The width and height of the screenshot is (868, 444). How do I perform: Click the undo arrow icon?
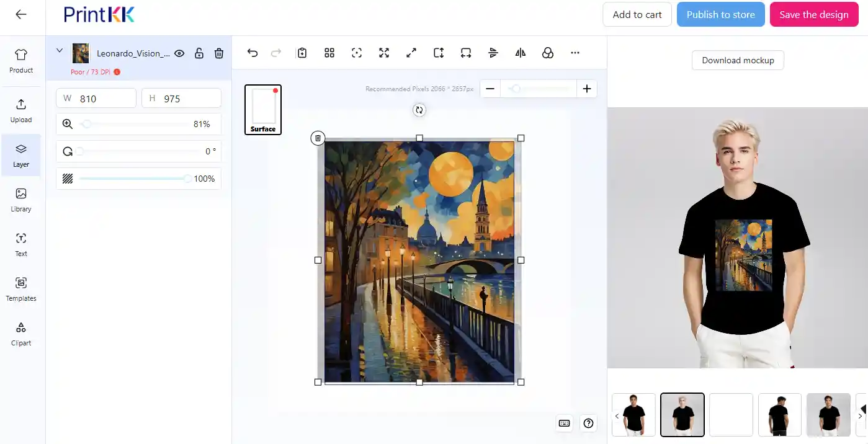click(x=252, y=53)
